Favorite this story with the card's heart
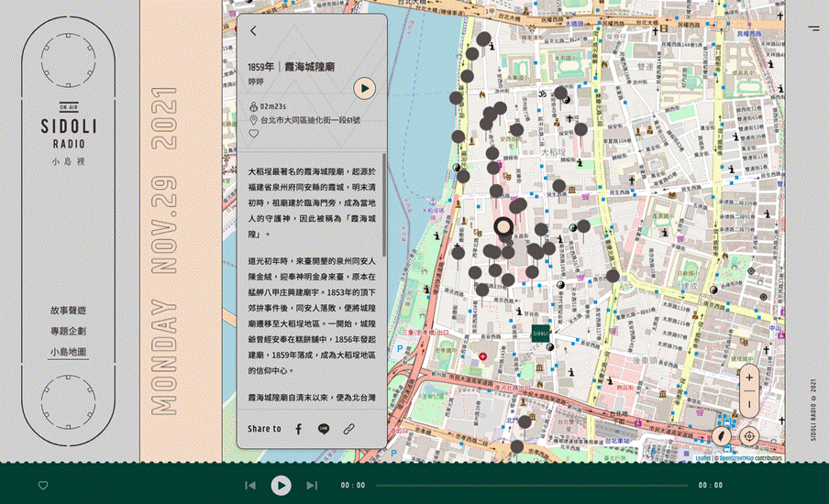 pyautogui.click(x=254, y=134)
